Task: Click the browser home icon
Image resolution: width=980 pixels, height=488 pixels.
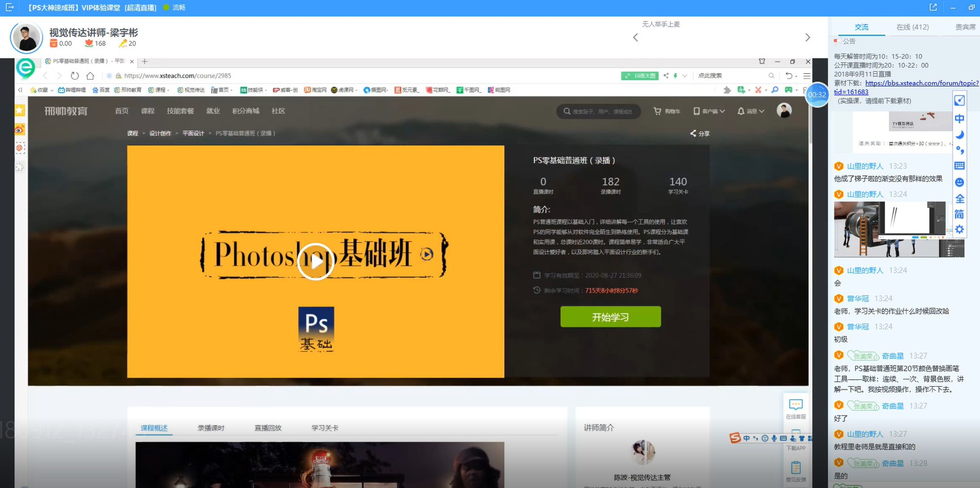Action: tap(90, 76)
